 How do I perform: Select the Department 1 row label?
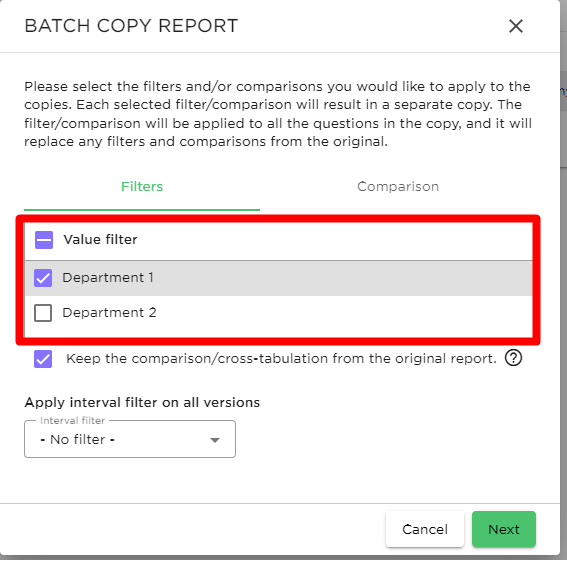[108, 277]
